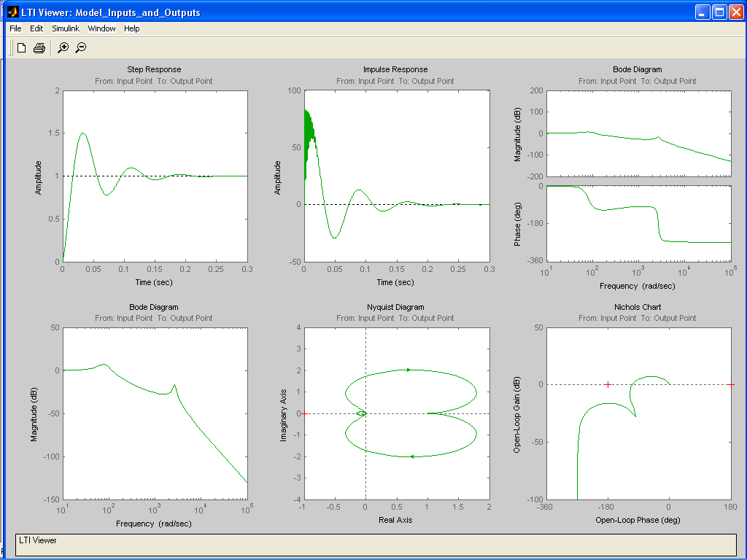Click the Step Response curve peak
Viewport: 747px width, 560px height.
tap(83, 133)
